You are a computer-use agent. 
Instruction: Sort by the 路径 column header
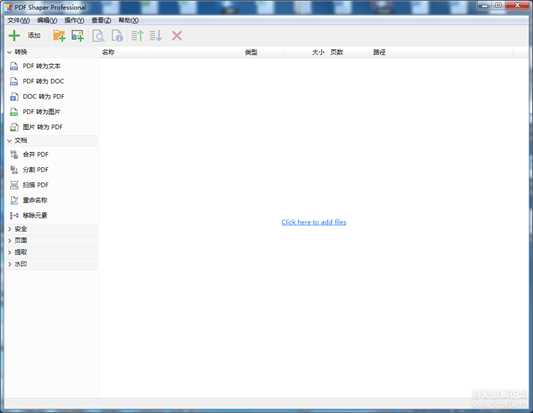pos(379,52)
